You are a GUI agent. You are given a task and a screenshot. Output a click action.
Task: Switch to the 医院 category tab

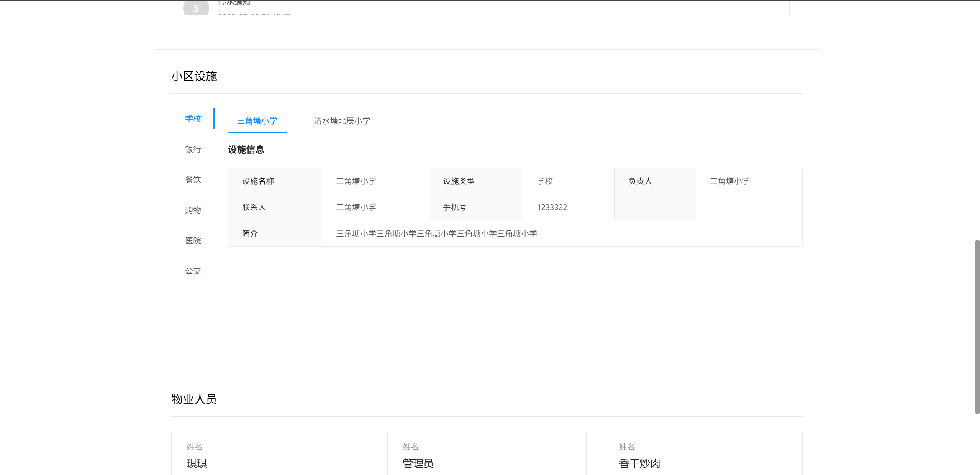[x=193, y=240]
